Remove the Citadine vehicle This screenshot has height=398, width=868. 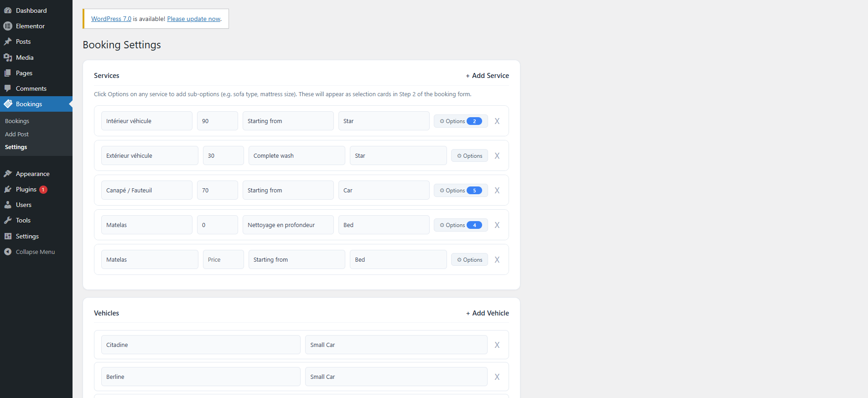pos(497,345)
